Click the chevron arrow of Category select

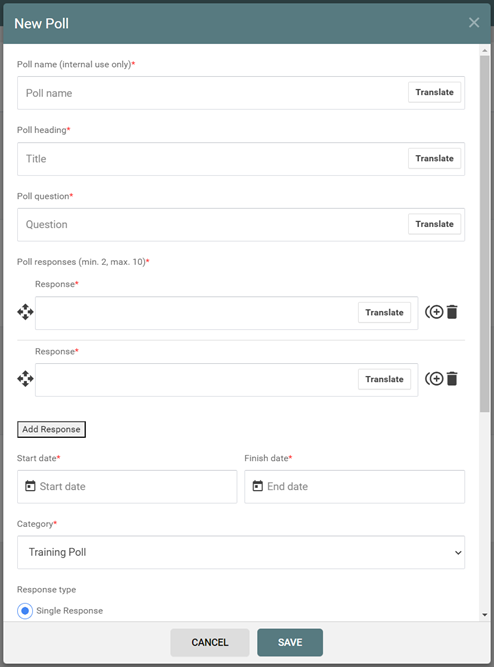[x=458, y=553]
